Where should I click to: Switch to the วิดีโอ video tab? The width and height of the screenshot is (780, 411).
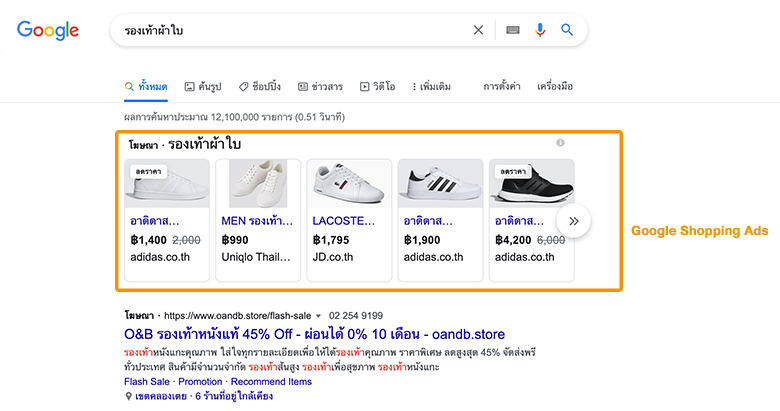(378, 87)
